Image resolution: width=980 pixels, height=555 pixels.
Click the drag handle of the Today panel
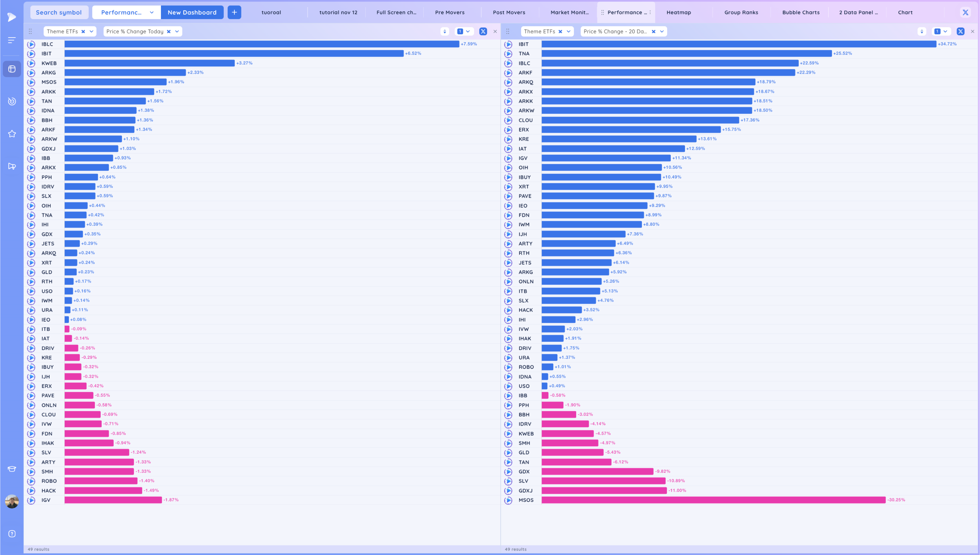pos(30,31)
